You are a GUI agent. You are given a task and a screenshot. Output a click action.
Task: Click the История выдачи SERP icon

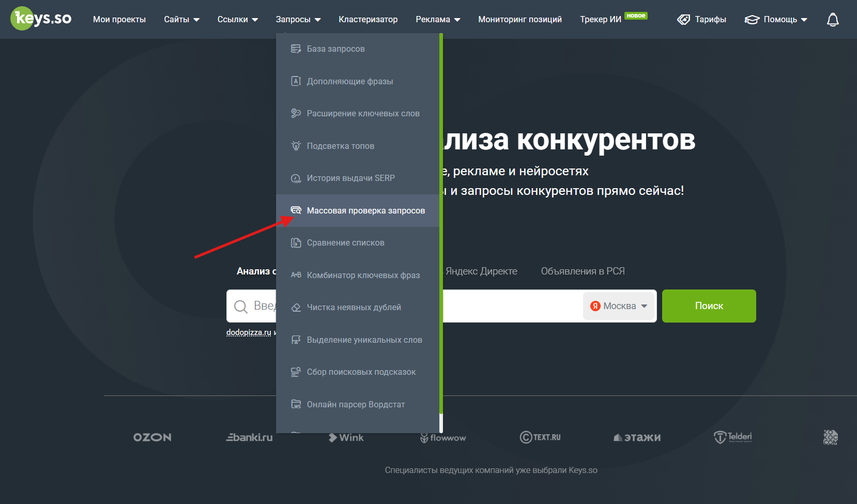[296, 178]
